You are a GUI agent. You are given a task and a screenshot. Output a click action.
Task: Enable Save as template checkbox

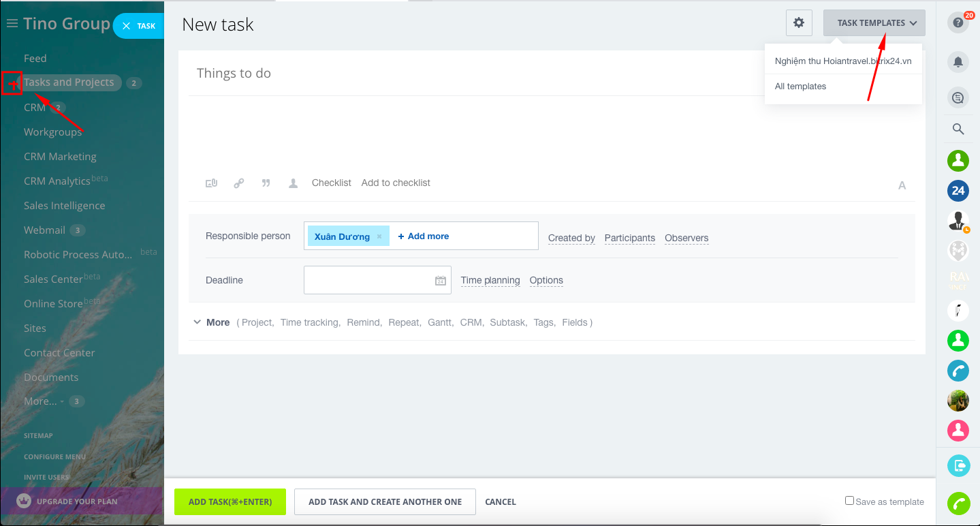click(x=849, y=501)
